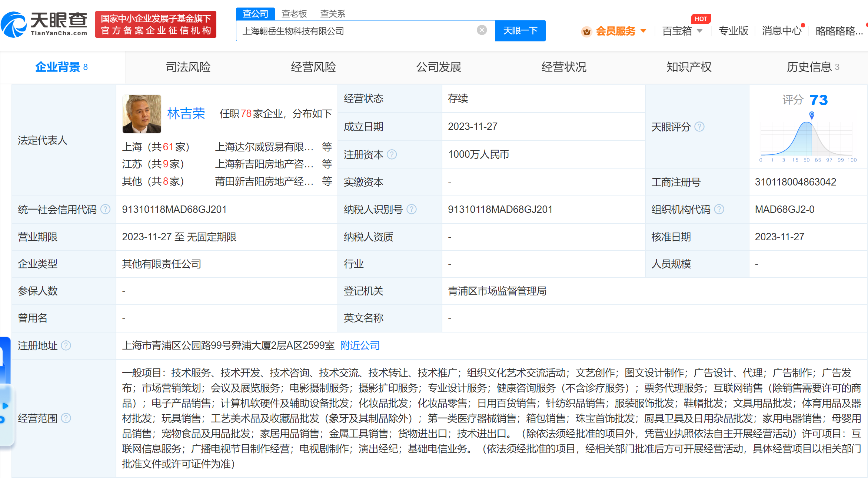
Task: Switch to 查老板 search tab
Action: tap(294, 14)
